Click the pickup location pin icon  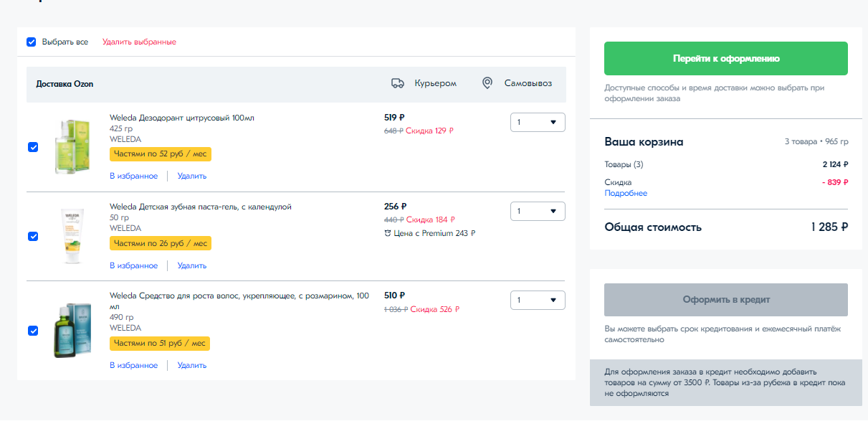coord(487,83)
